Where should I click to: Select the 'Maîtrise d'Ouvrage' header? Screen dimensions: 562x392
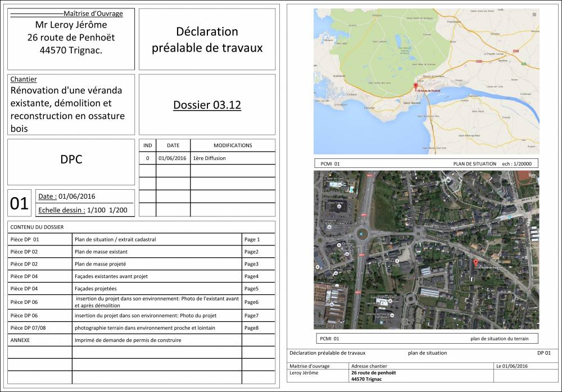coord(93,13)
